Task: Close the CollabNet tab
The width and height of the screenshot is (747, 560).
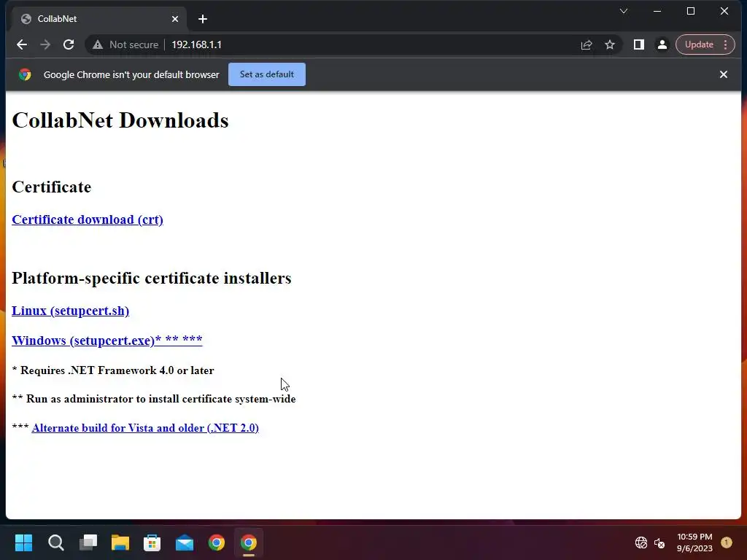Action: tap(175, 19)
